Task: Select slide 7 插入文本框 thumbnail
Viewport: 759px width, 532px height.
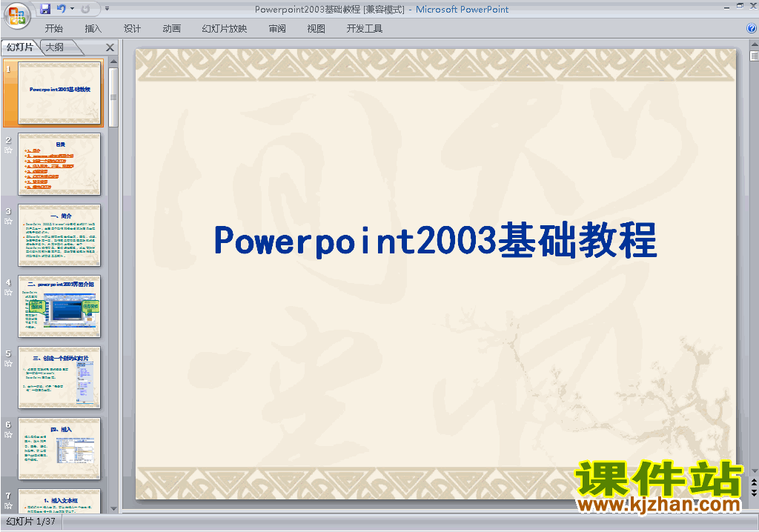Action: pos(59,501)
